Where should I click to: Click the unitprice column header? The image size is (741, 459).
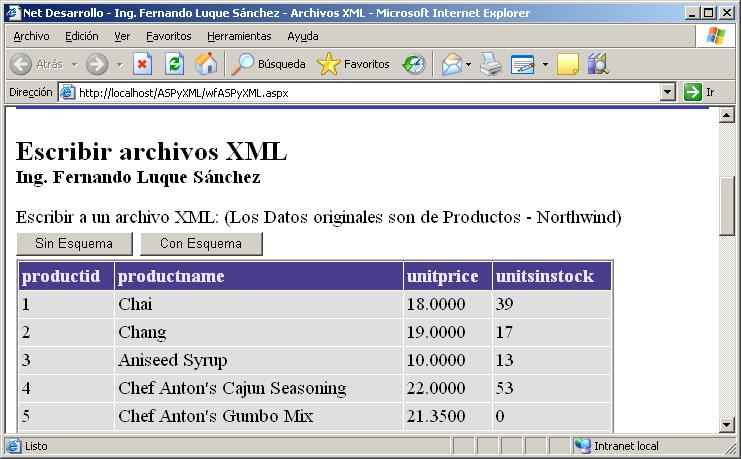click(448, 276)
